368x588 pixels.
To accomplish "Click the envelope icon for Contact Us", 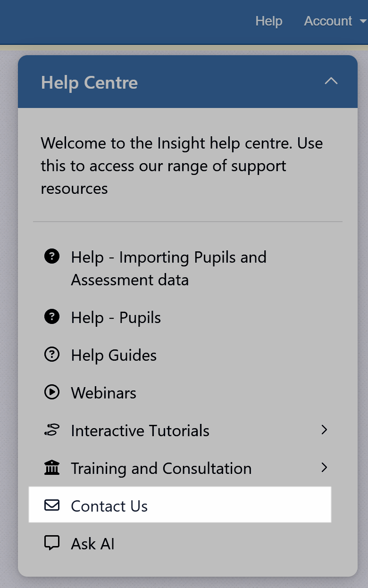I will (51, 505).
